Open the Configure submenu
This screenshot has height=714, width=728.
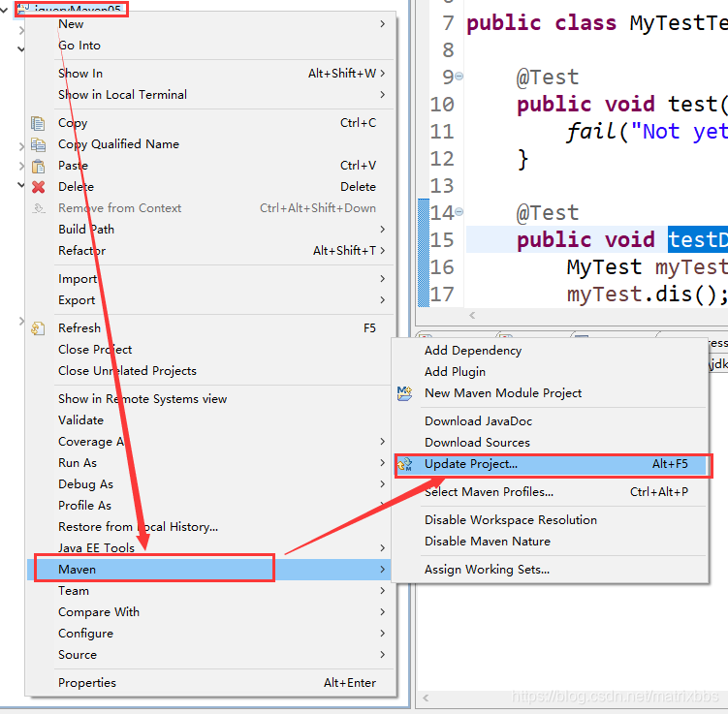click(210, 634)
